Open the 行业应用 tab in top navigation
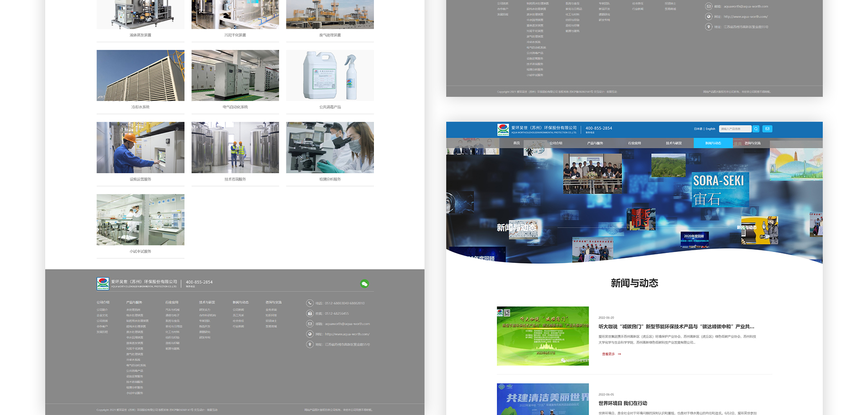This screenshot has height=415, width=868. point(634,143)
